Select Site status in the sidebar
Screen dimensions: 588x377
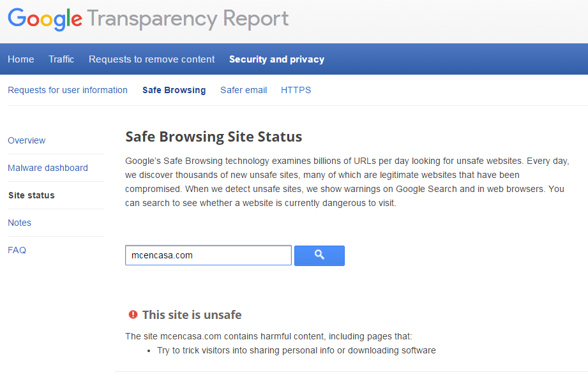click(x=33, y=195)
